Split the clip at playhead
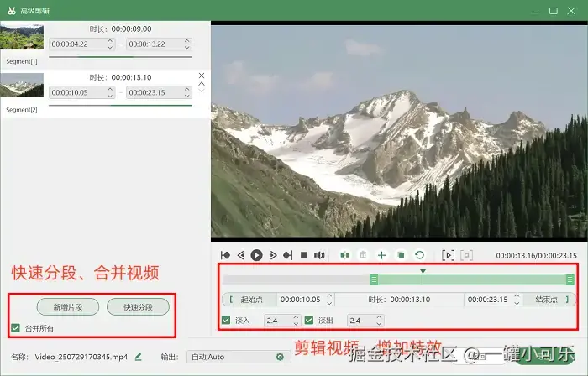588x376 pixels. point(345,255)
